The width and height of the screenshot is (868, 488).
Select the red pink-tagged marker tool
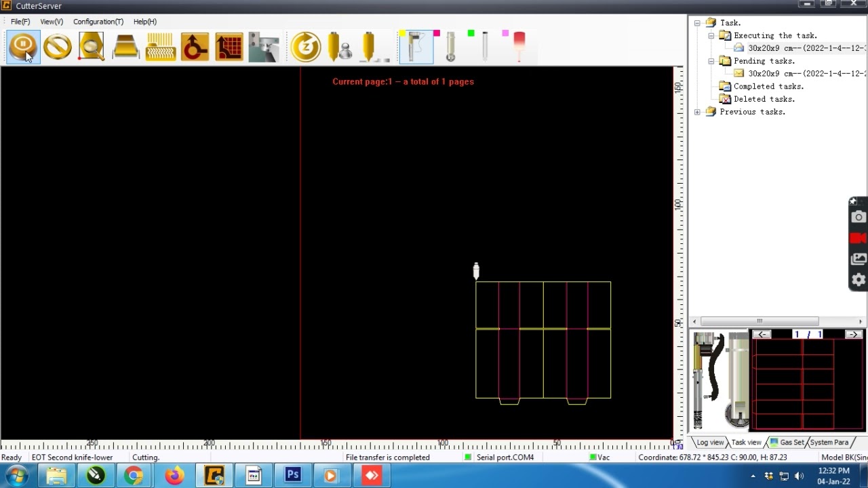pos(519,47)
